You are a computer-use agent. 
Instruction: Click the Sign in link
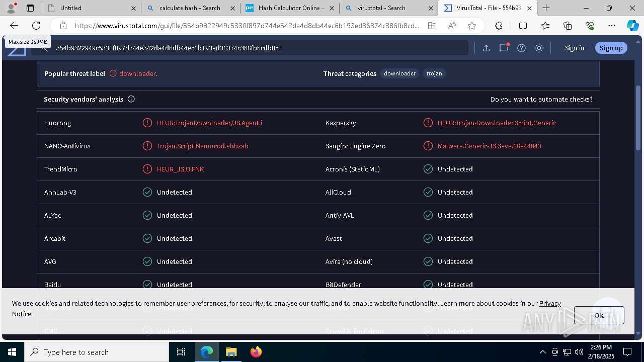click(575, 48)
